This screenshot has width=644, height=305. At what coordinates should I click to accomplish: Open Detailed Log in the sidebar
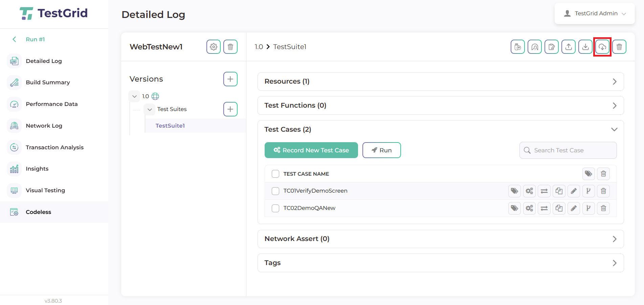[54, 61]
